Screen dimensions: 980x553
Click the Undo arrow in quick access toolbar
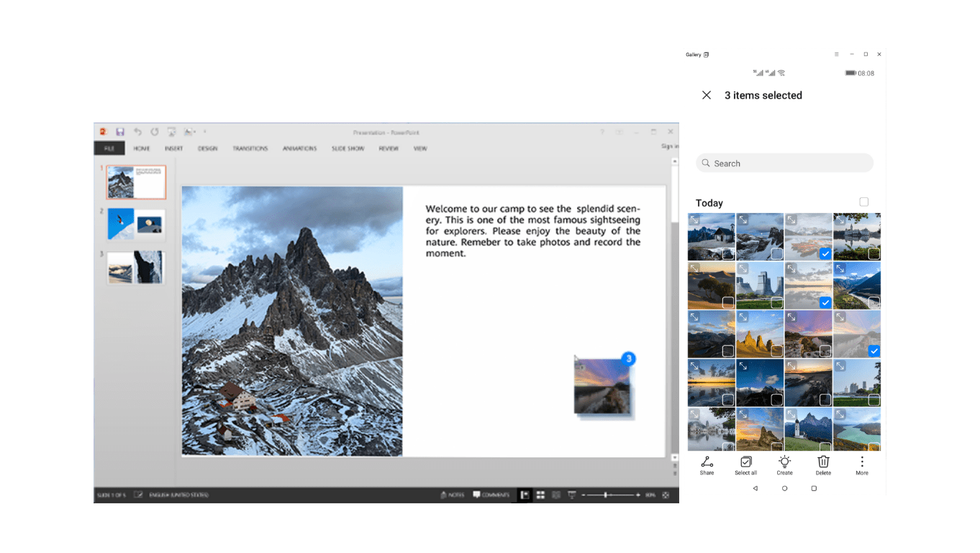tap(137, 132)
